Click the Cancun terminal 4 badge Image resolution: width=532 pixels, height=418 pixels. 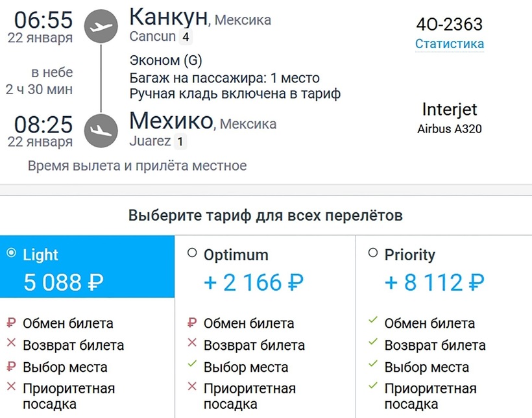click(x=187, y=37)
